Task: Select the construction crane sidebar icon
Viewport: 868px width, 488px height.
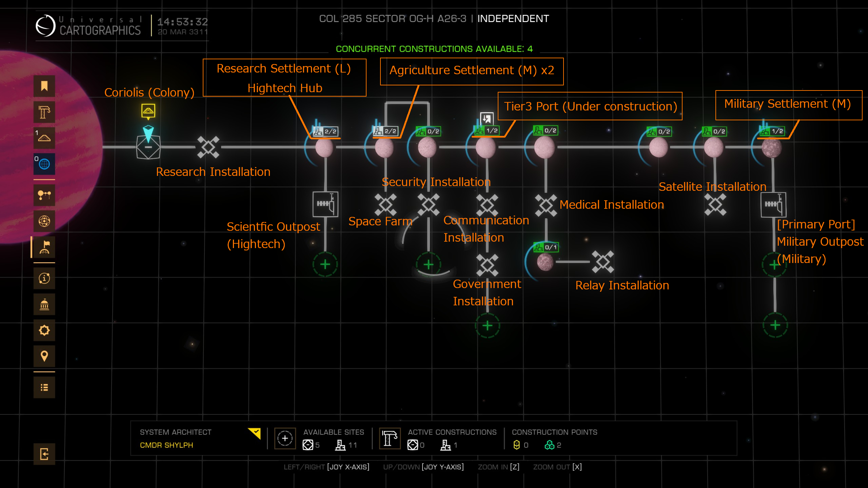Action: tap(44, 112)
